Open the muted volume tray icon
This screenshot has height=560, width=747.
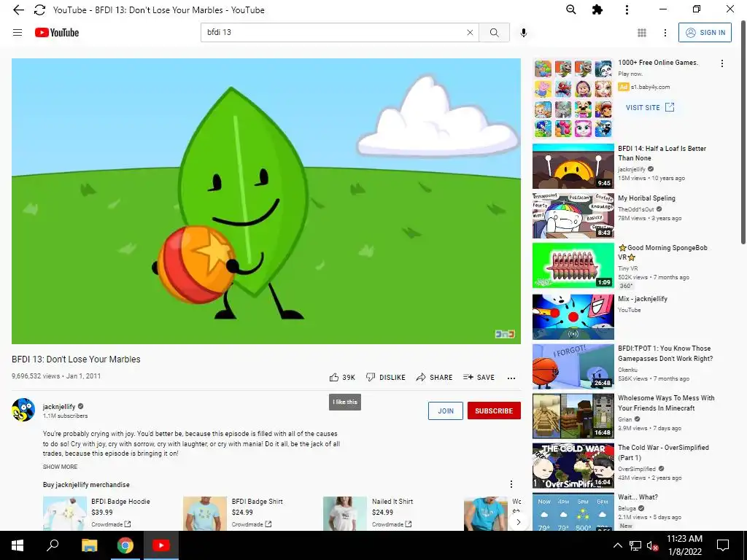tap(652, 545)
